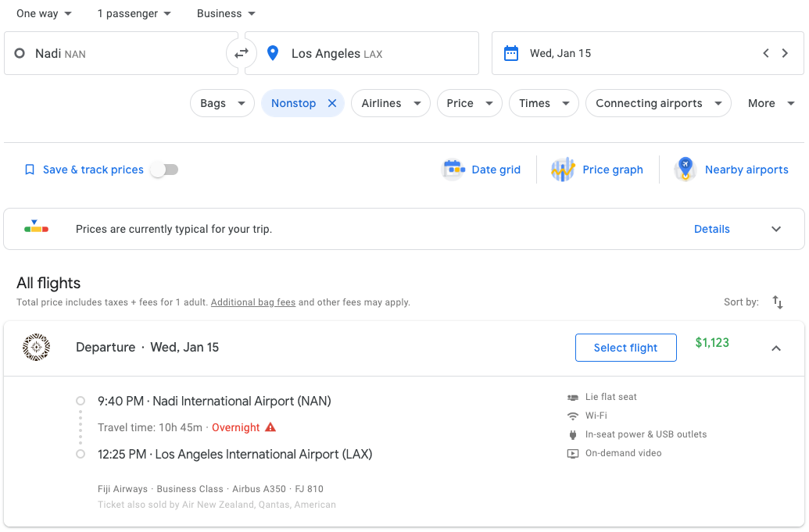Image resolution: width=809 pixels, height=532 pixels.
Task: Click the sort order arrows icon
Action: (778, 302)
